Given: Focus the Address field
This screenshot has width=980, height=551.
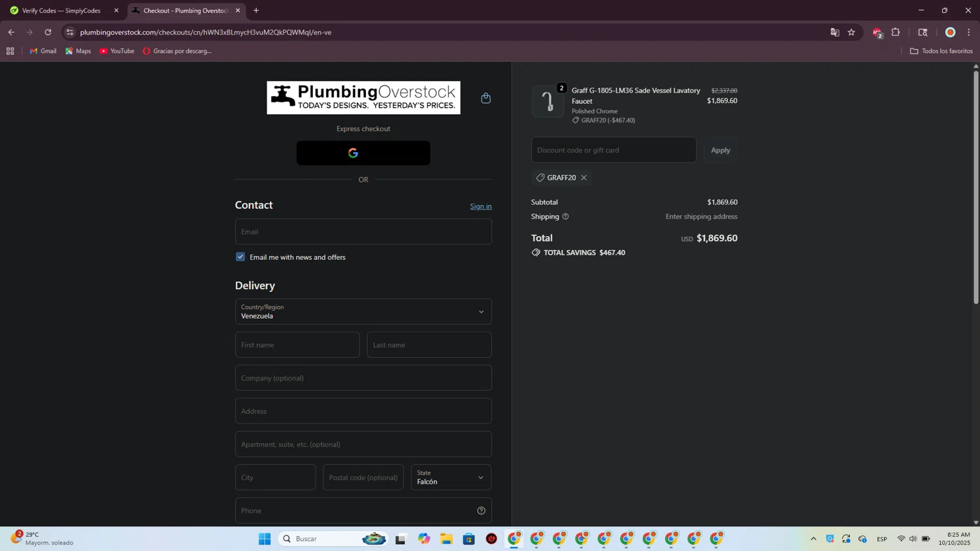Looking at the screenshot, I should pyautogui.click(x=363, y=411).
